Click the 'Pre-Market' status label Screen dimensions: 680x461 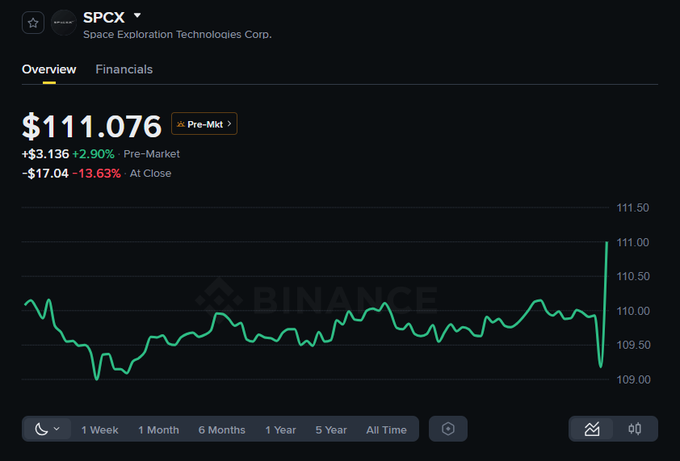click(x=151, y=154)
